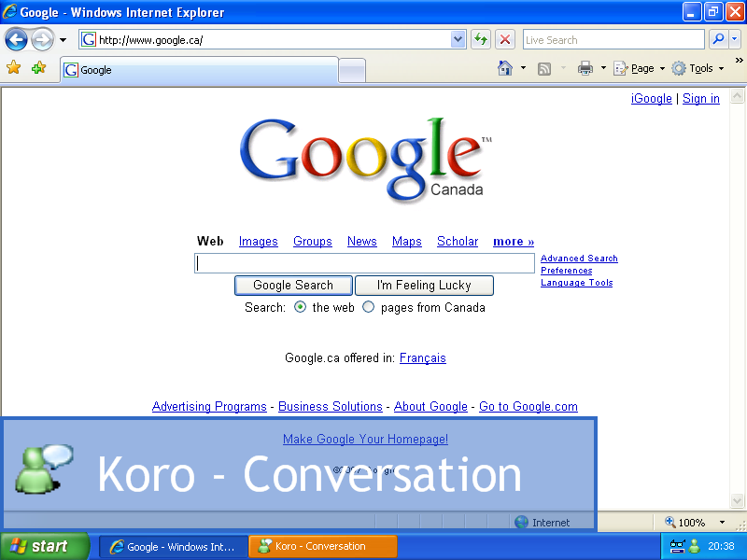Screen dimensions: 747x560
Task: Switch to Groups search
Action: (x=313, y=242)
